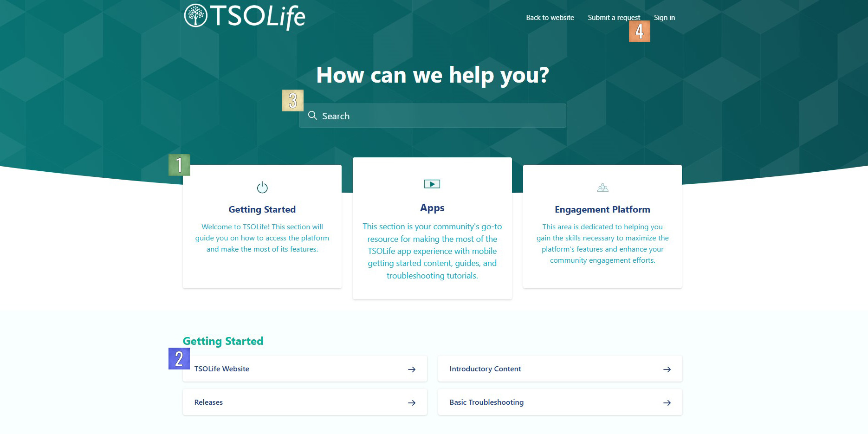Screen dimensions: 868x434
Task: Open TSOLife Website category
Action: [305, 369]
